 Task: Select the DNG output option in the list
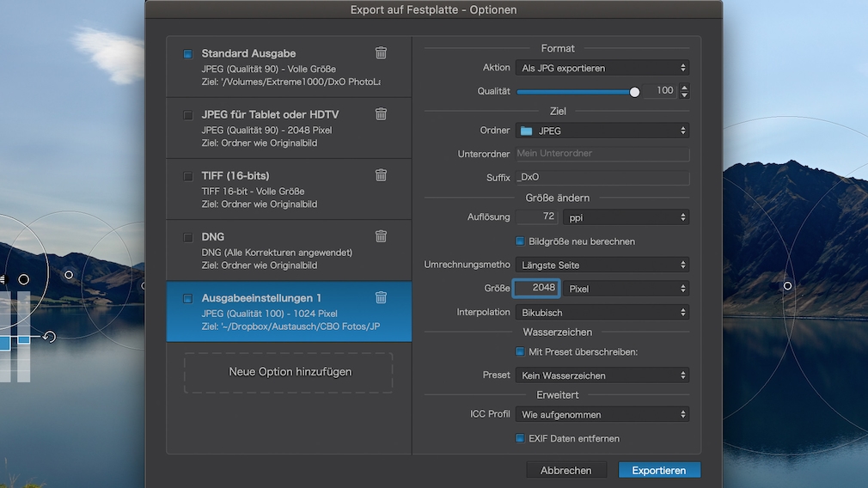pos(284,250)
